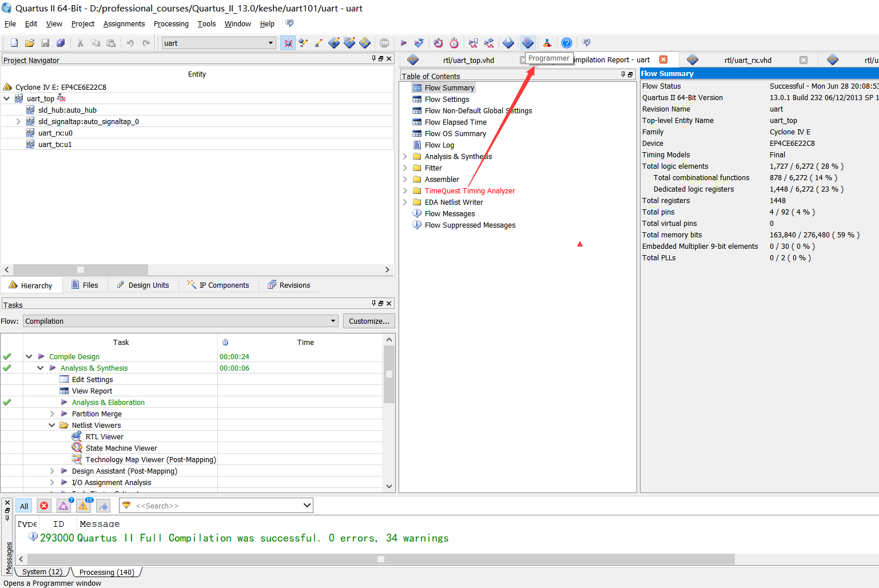Expand the TimeQuest Timing Analyzer folder

point(405,190)
